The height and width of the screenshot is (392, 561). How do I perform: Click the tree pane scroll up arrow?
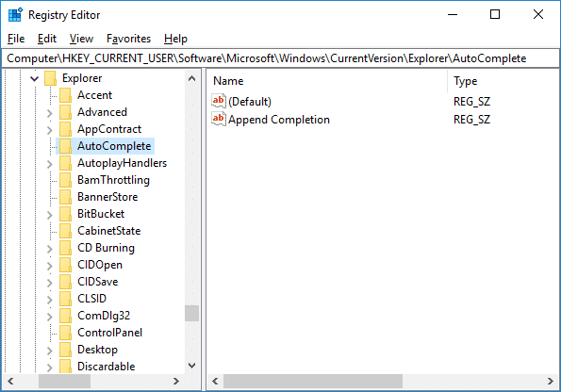(x=191, y=78)
